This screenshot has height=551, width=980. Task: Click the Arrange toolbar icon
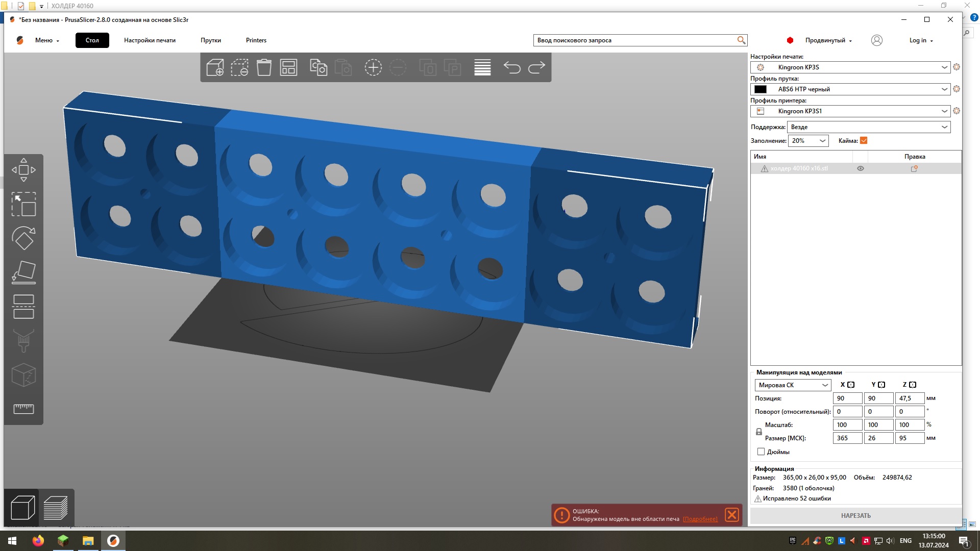coord(288,67)
